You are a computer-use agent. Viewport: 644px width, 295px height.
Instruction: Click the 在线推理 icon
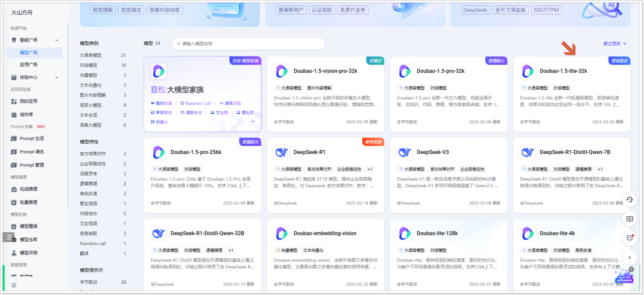(x=14, y=189)
